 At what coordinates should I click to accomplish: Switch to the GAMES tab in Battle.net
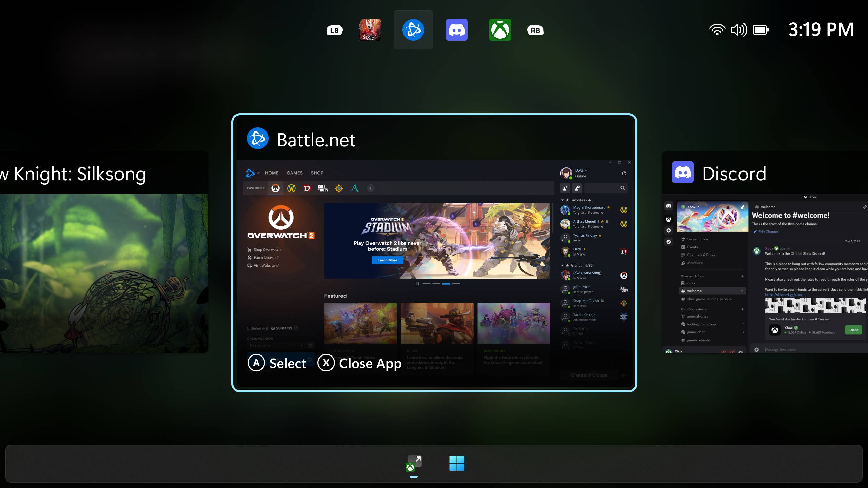pyautogui.click(x=295, y=173)
